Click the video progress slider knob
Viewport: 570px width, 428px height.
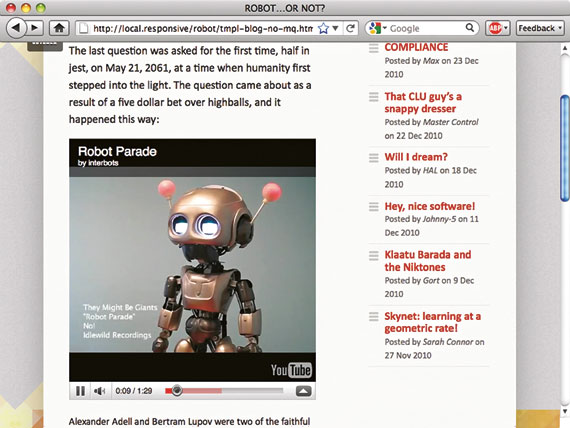tap(177, 391)
